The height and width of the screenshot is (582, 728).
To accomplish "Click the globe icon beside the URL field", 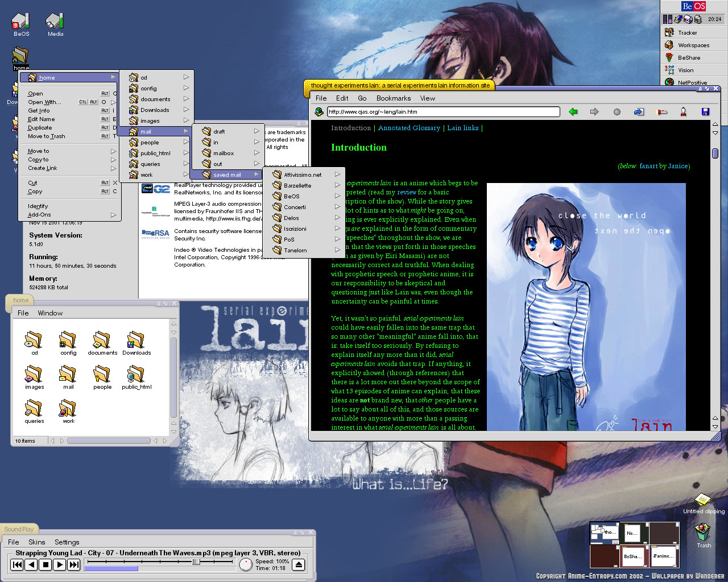I will (x=319, y=112).
